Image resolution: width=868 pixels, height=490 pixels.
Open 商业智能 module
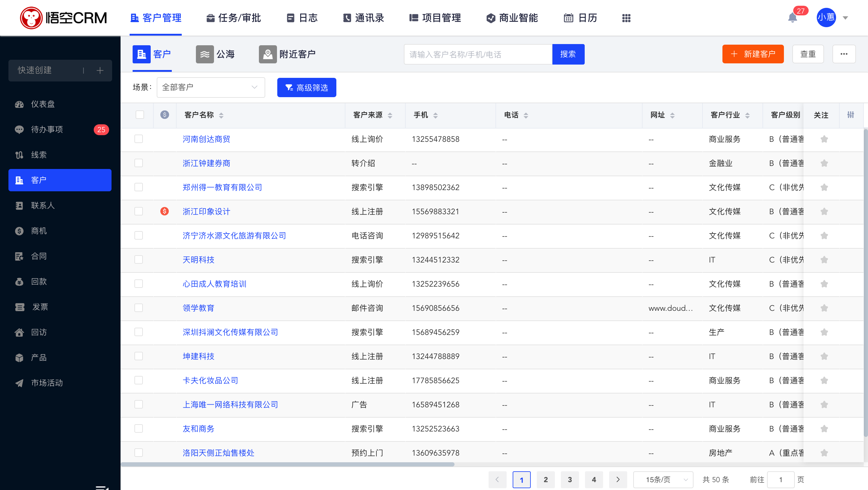coord(514,18)
